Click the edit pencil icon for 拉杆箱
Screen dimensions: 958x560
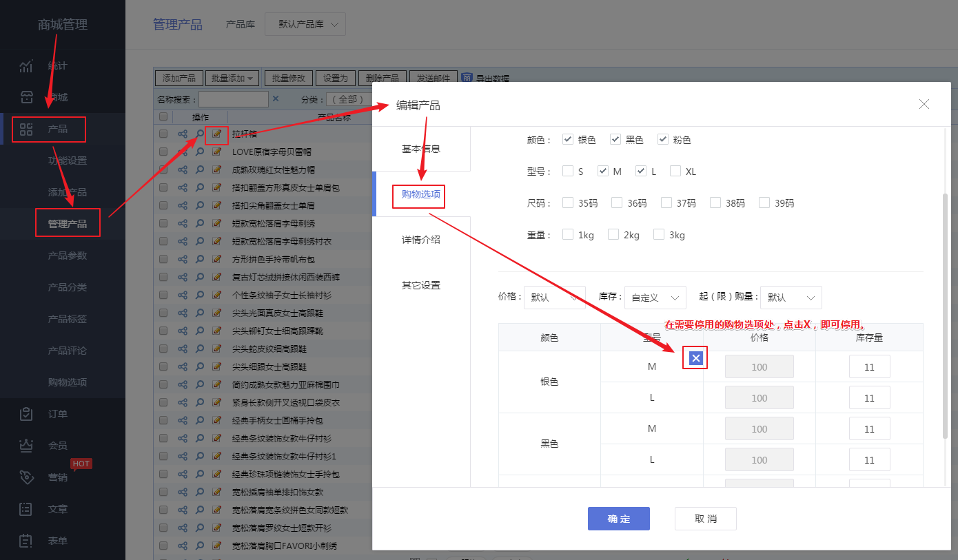tap(217, 134)
